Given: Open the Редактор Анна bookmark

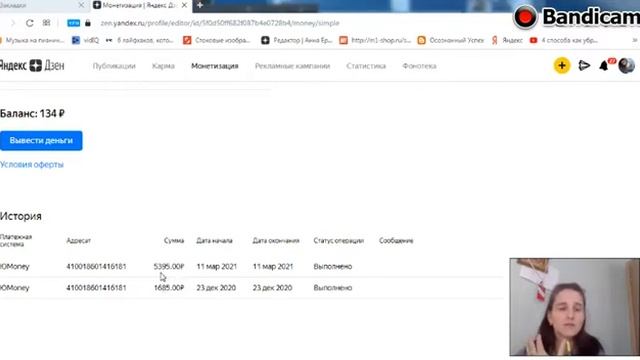Looking at the screenshot, I should [297, 40].
